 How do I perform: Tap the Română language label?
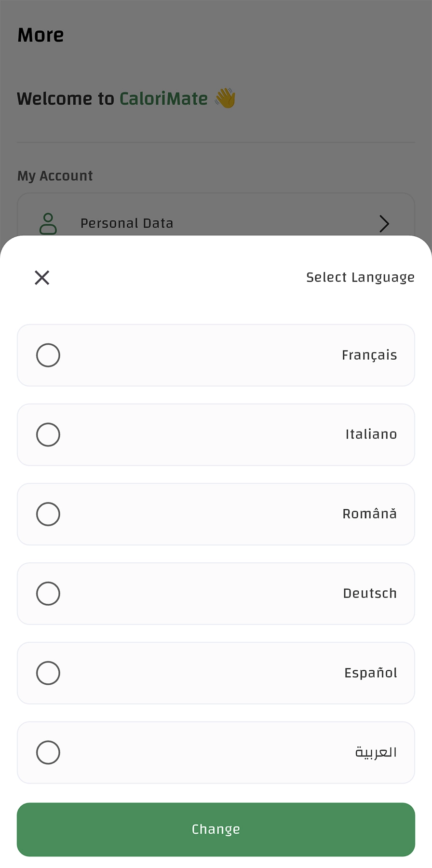tap(370, 514)
